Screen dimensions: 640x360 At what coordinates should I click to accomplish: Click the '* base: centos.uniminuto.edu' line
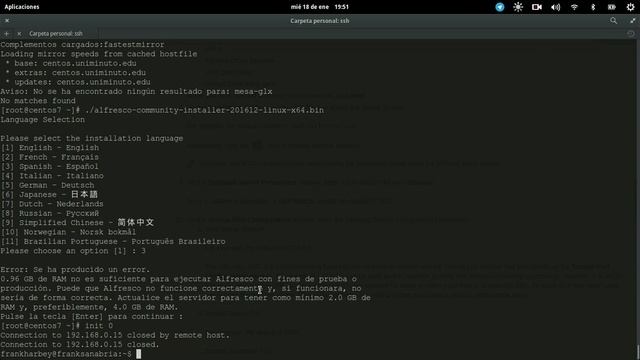(71, 63)
